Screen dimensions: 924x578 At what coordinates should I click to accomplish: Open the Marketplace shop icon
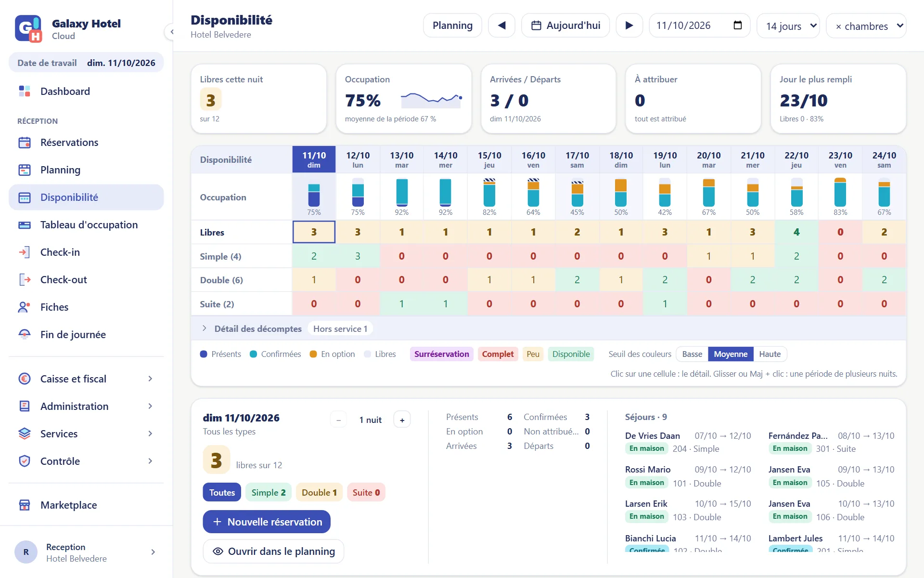click(x=25, y=505)
